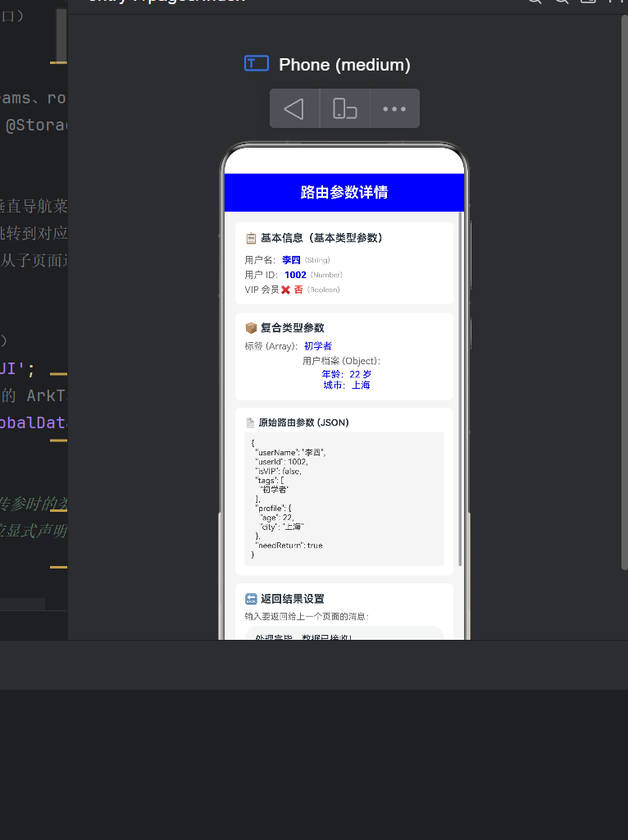Click the user ID value 1002
Image resolution: width=628 pixels, height=840 pixels.
295,275
